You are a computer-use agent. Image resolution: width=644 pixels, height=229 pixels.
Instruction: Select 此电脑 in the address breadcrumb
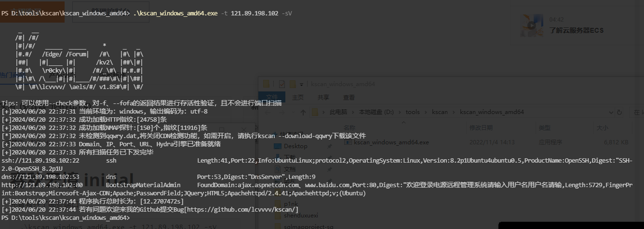point(338,112)
